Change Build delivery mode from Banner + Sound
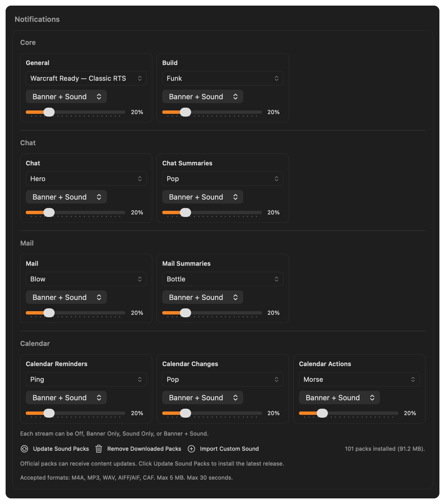445x504 pixels. tap(203, 96)
